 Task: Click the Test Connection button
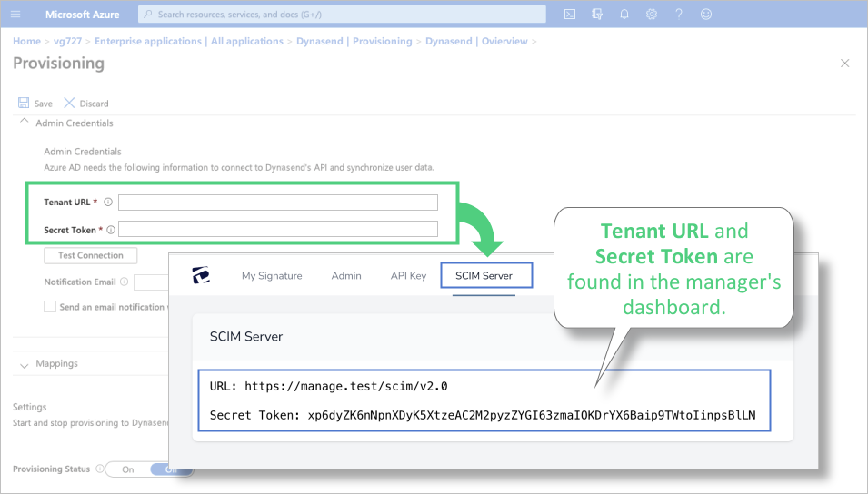[x=91, y=255]
